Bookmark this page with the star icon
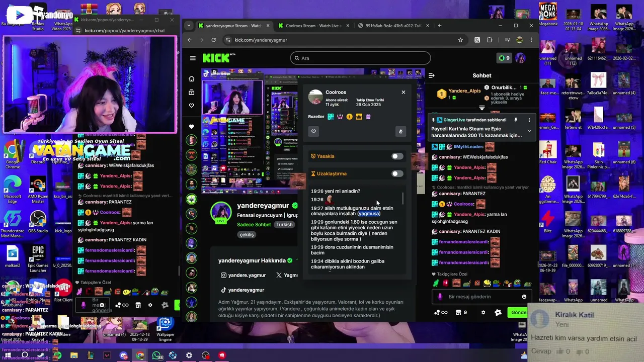Screen dimensions: 644x362 tap(460, 40)
